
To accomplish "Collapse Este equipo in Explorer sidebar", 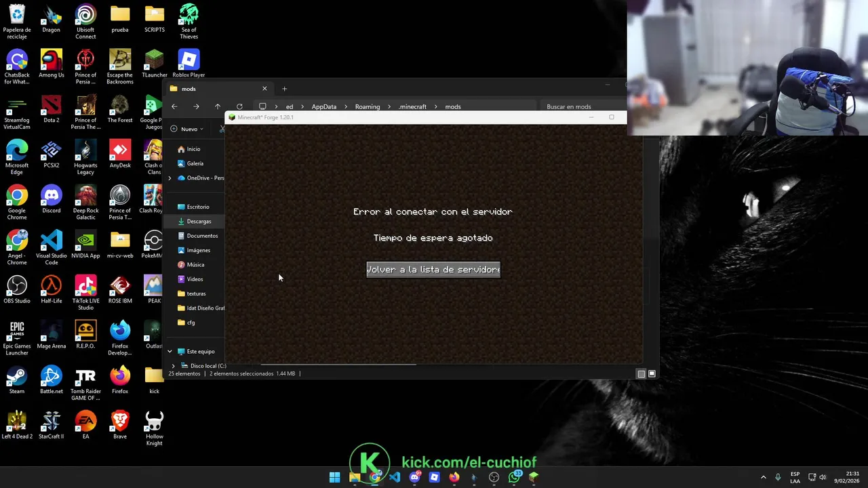I will click(170, 352).
